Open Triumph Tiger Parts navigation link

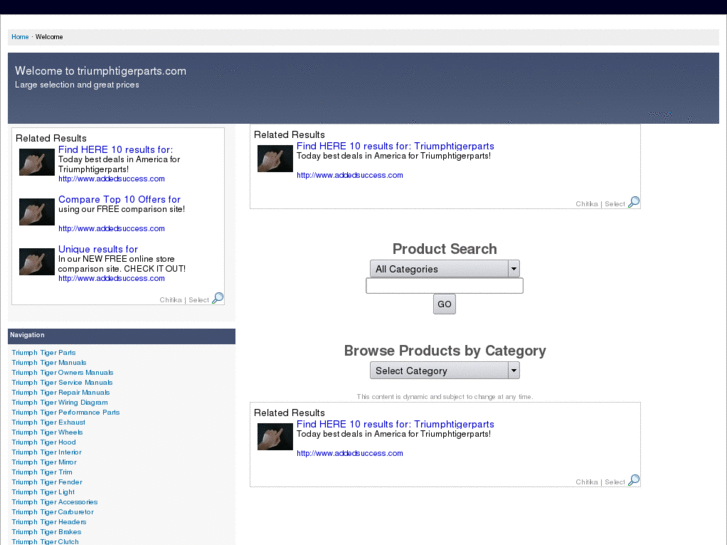point(44,353)
